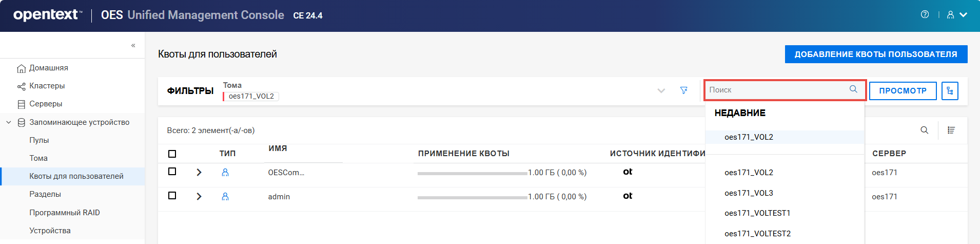This screenshot has width=980, height=244.
Task: Select oes171_VOL3 from the suggestions list
Action: pyautogui.click(x=749, y=193)
